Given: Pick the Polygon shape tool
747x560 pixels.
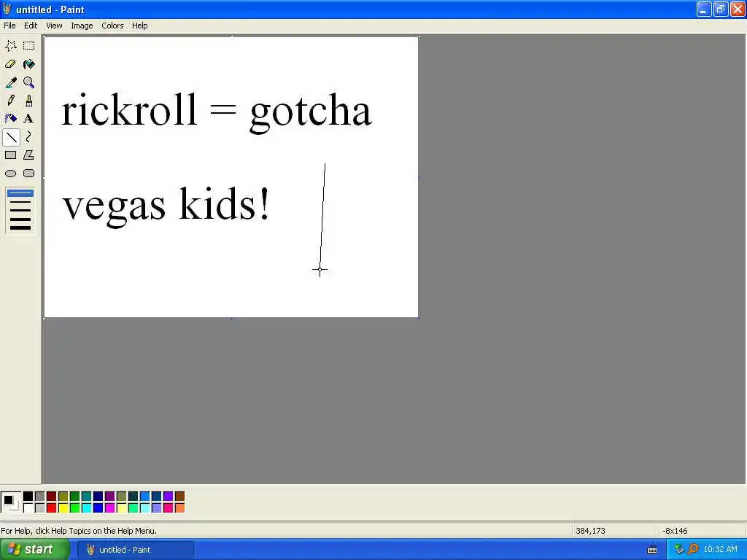Looking at the screenshot, I should (x=28, y=155).
